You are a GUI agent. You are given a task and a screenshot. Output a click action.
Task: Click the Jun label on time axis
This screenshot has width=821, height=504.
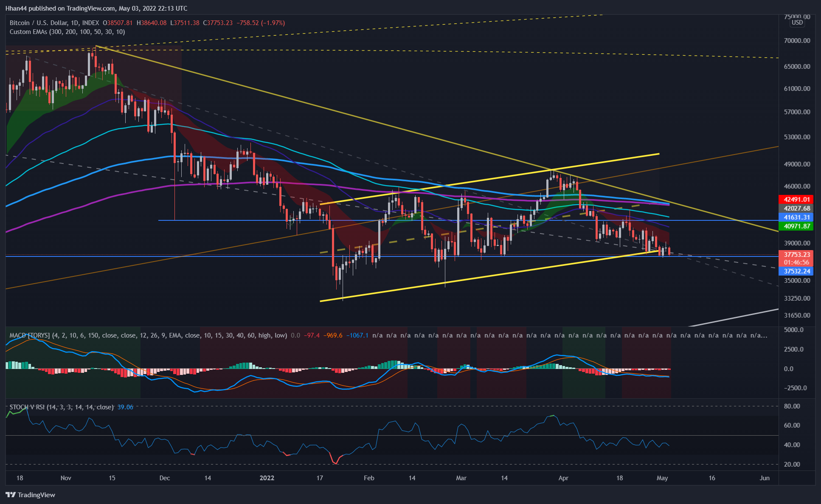click(x=765, y=478)
